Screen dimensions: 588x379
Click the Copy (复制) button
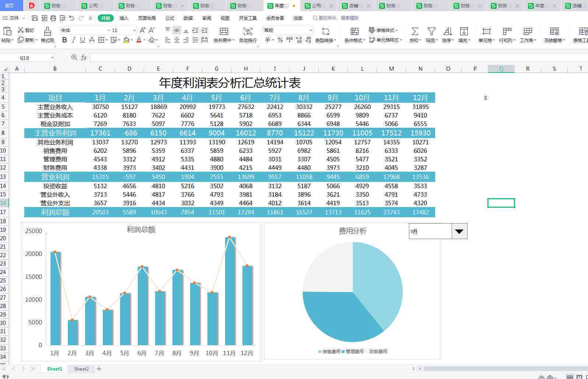point(27,40)
